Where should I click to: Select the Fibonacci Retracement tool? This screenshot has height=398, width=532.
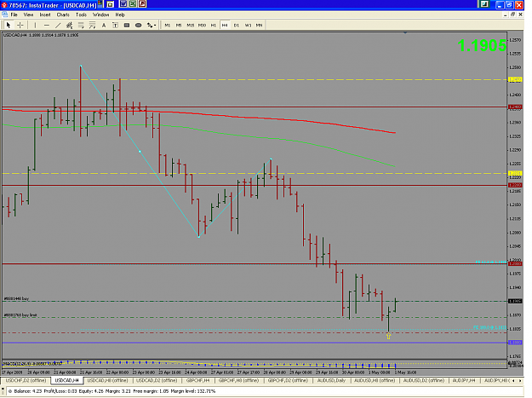pyautogui.click(x=81, y=25)
